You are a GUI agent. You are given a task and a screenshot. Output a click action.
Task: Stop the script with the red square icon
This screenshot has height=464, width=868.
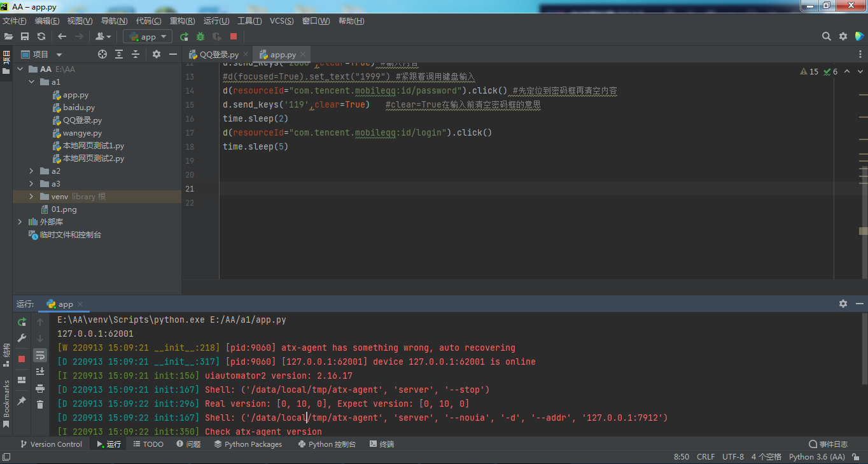(x=232, y=36)
